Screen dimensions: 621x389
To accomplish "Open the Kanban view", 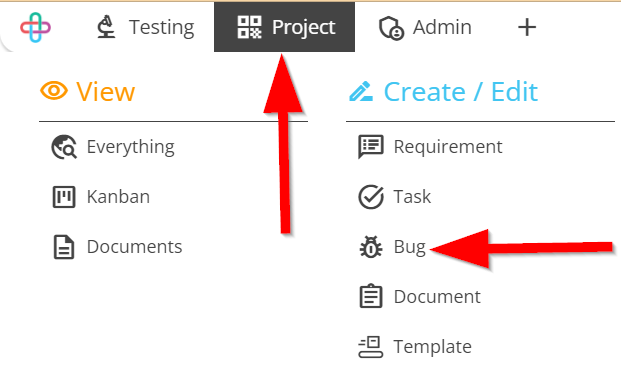I will pyautogui.click(x=101, y=197).
